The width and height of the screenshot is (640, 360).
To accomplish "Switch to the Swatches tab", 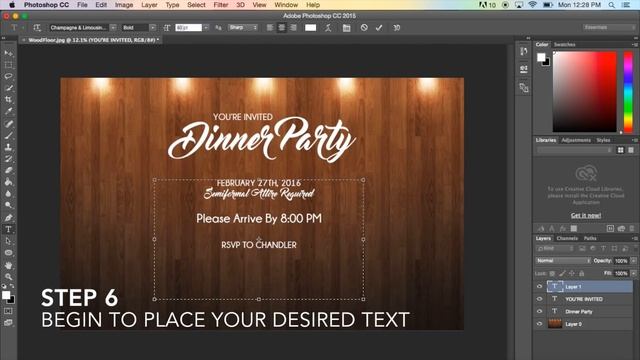I will coord(564,44).
